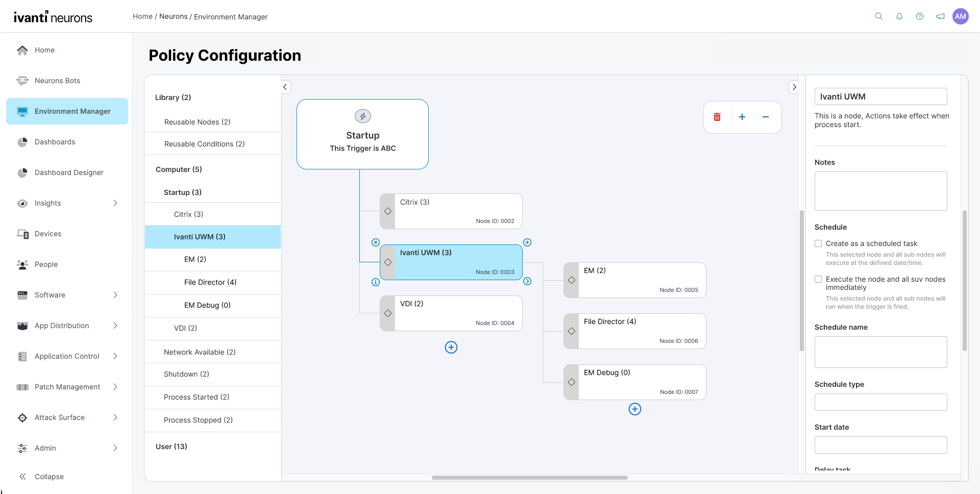Click the Neurons Bots sidebar icon
980x494 pixels.
[x=22, y=81]
